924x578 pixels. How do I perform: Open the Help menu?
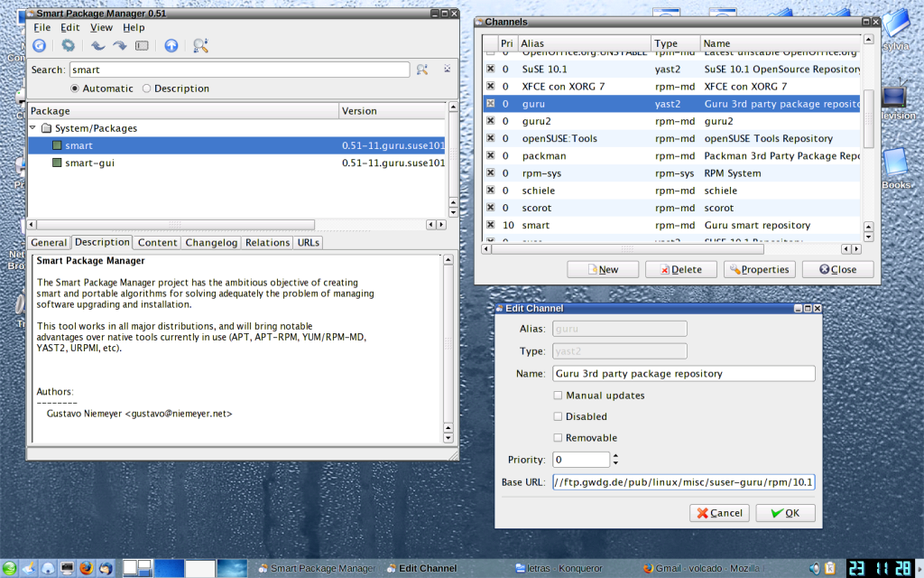pos(134,28)
